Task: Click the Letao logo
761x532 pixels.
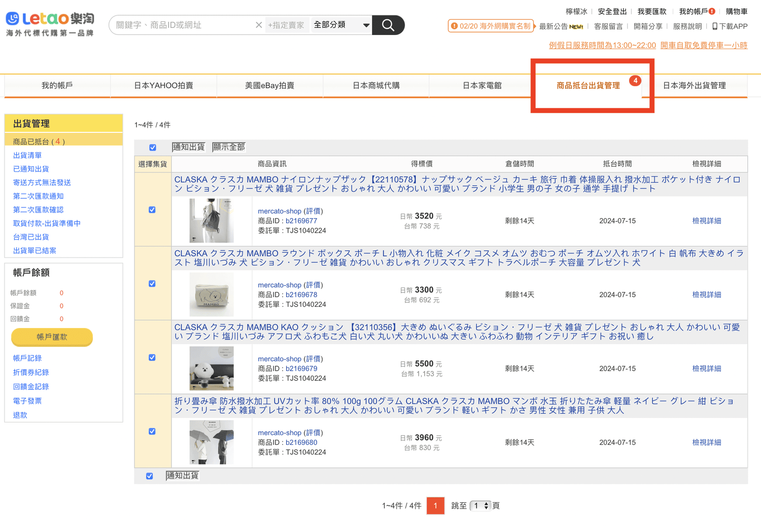Action: click(x=50, y=24)
